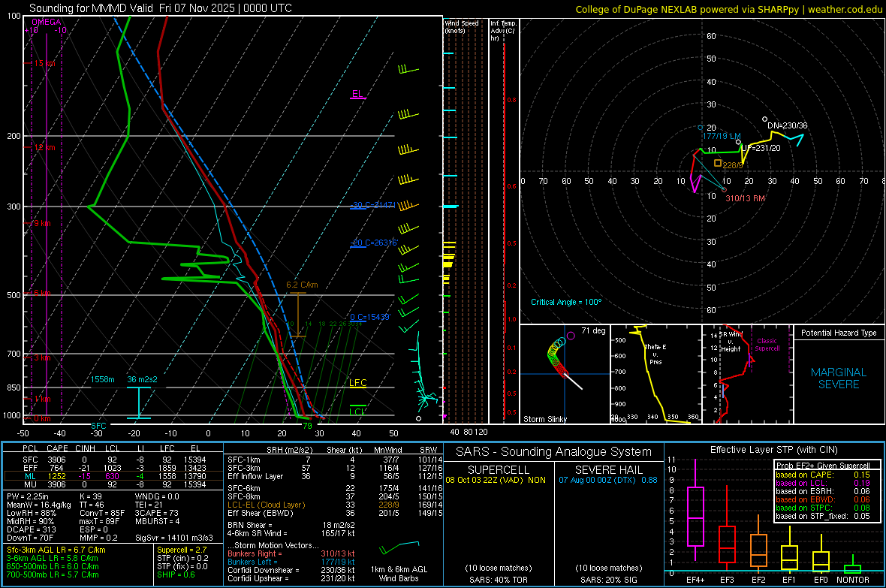Click the 'based on CAPE: 0.15' line
Image resolution: width=886 pixels, height=588 pixels.
click(x=823, y=475)
